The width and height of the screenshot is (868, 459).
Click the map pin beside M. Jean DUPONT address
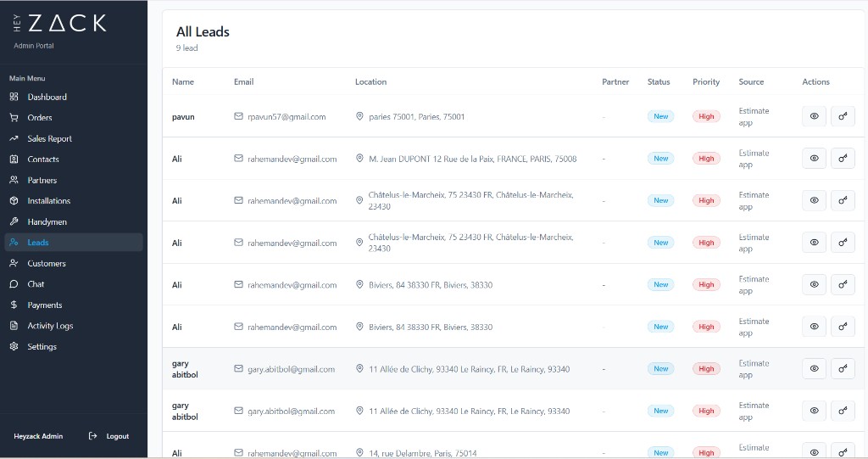359,159
